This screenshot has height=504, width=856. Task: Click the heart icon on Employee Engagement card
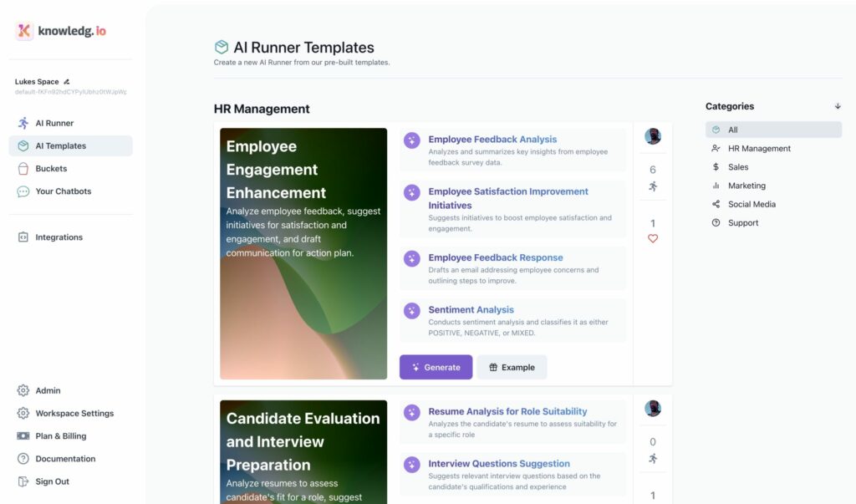pyautogui.click(x=653, y=238)
